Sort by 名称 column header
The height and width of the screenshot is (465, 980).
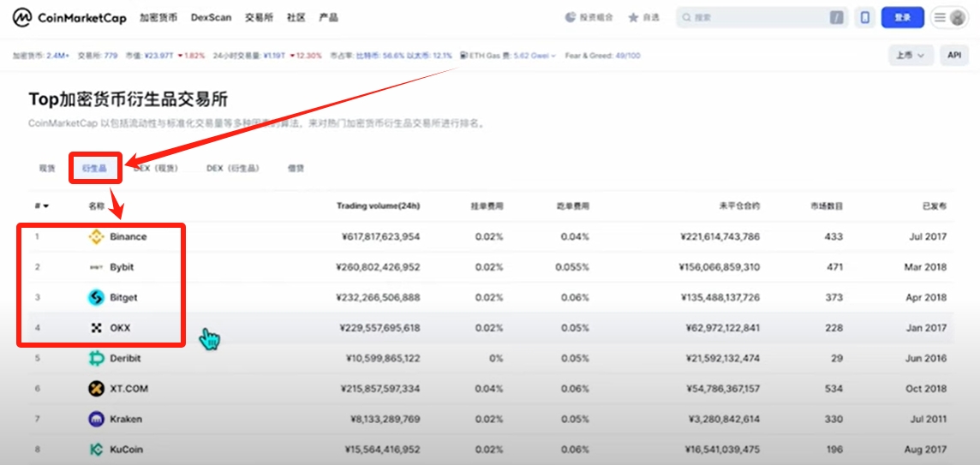96,206
